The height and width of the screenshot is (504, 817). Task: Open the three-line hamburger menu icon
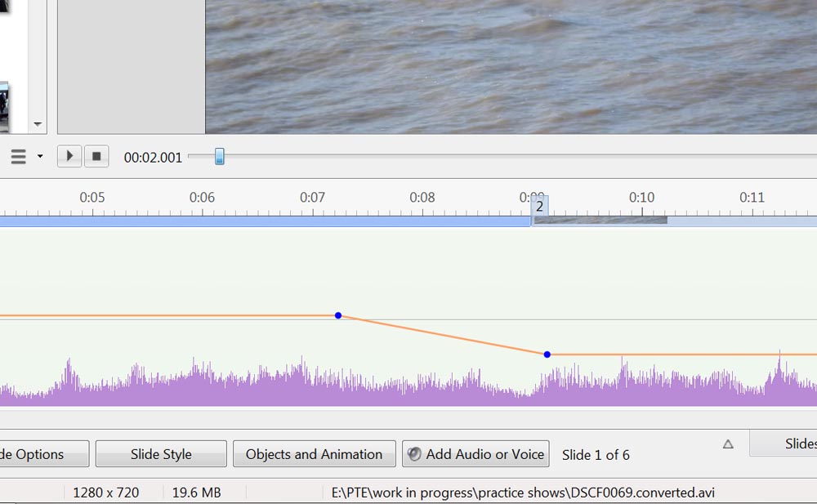pyautogui.click(x=18, y=157)
